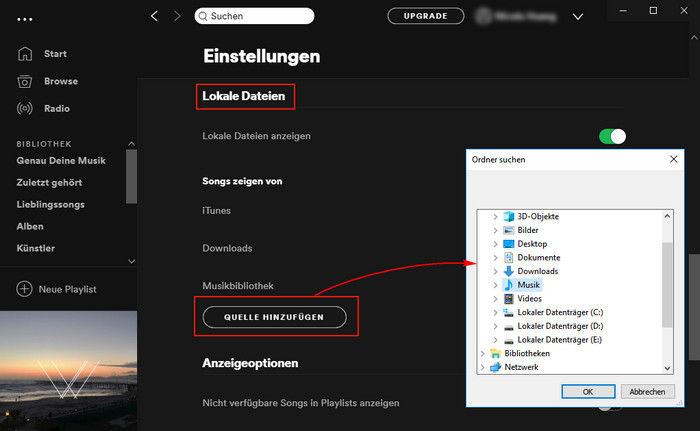Image resolution: width=700 pixels, height=431 pixels.
Task: Close the Ordner suchen dialog
Action: 674,159
